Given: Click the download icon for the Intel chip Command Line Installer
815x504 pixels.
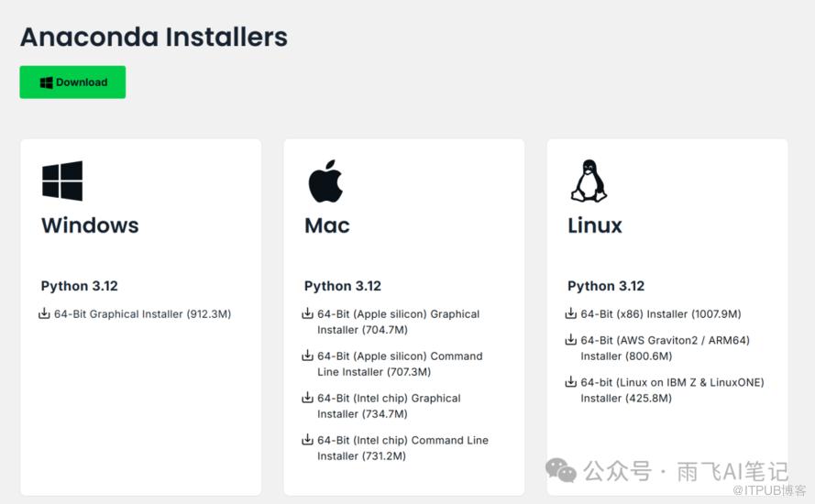Looking at the screenshot, I should [x=308, y=440].
